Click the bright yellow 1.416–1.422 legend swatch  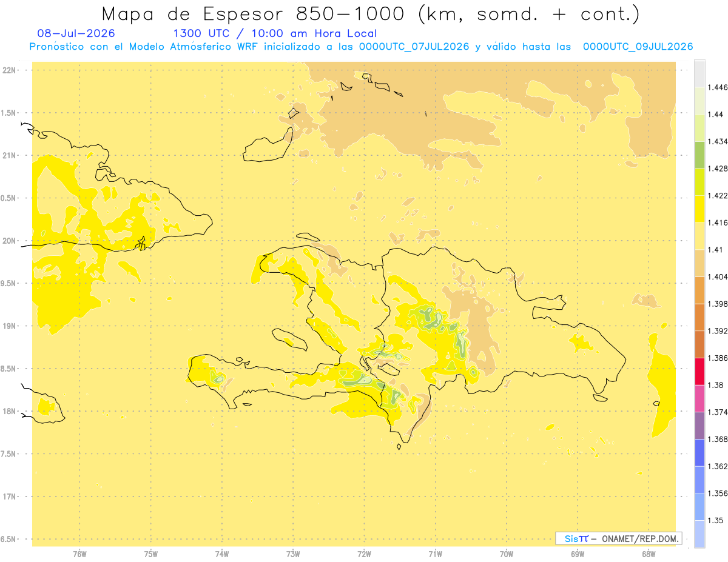699,209
